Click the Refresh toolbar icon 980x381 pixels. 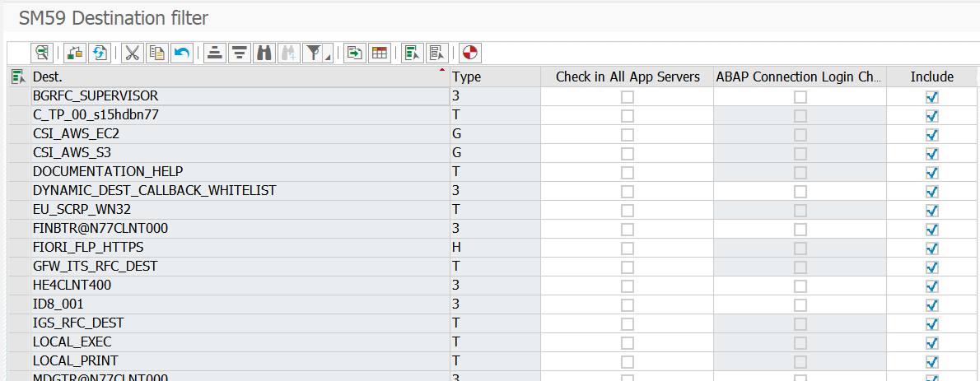(100, 53)
